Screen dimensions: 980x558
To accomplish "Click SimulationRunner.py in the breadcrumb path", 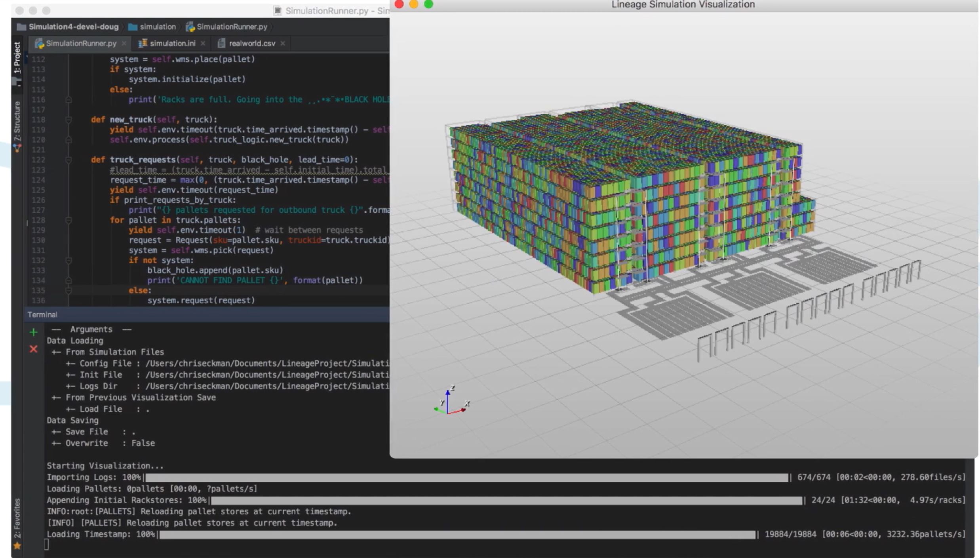I will [x=231, y=27].
